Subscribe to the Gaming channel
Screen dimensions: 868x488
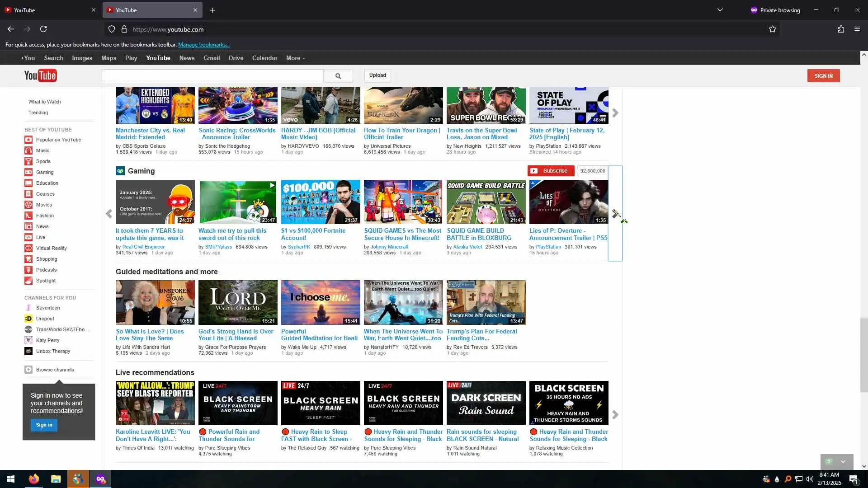coord(551,171)
